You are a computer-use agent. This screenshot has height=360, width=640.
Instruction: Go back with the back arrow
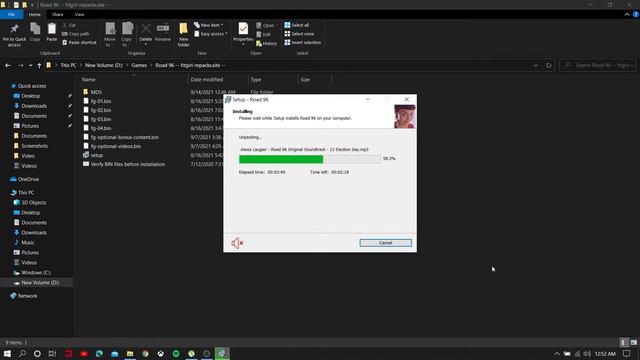pos(8,65)
